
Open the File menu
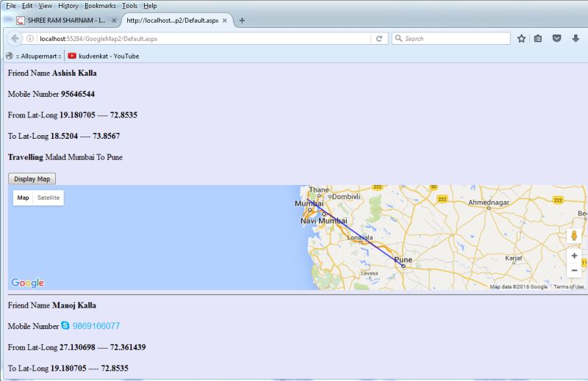pos(11,6)
